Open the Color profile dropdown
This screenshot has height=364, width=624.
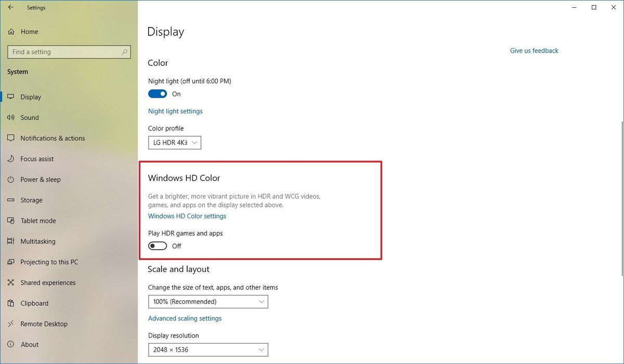(x=174, y=142)
